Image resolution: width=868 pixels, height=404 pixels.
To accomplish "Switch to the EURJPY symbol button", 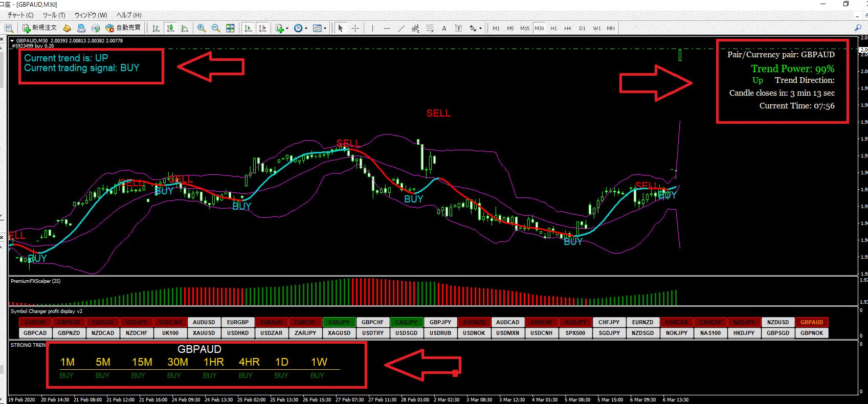I will [x=339, y=322].
